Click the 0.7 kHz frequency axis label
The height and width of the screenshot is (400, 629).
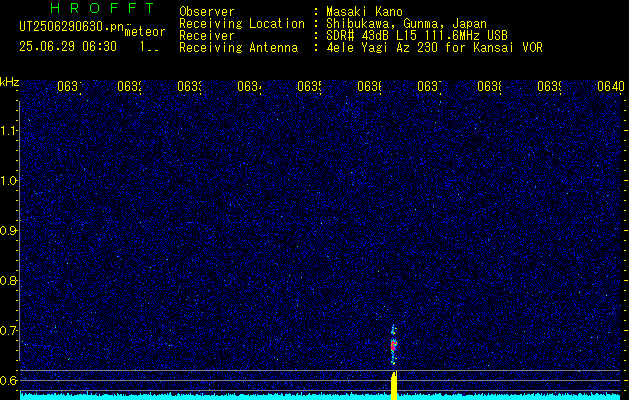[9, 331]
